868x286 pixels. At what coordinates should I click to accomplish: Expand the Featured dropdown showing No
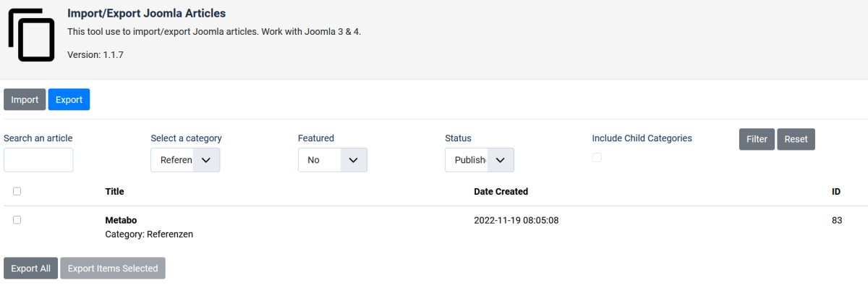(333, 160)
